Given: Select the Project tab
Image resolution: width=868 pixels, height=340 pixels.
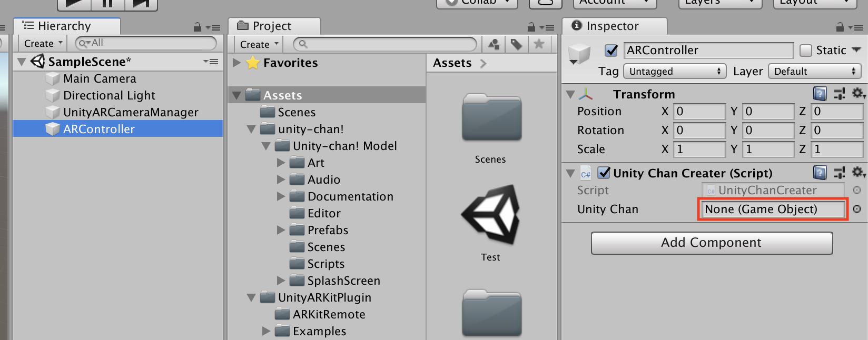Looking at the screenshot, I should 273,26.
